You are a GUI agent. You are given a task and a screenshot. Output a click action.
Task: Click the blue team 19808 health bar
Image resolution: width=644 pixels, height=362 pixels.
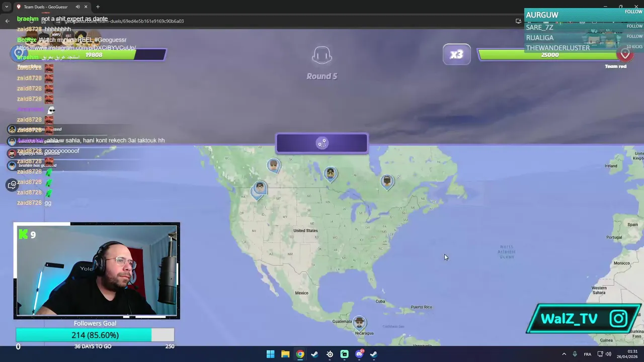point(95,55)
